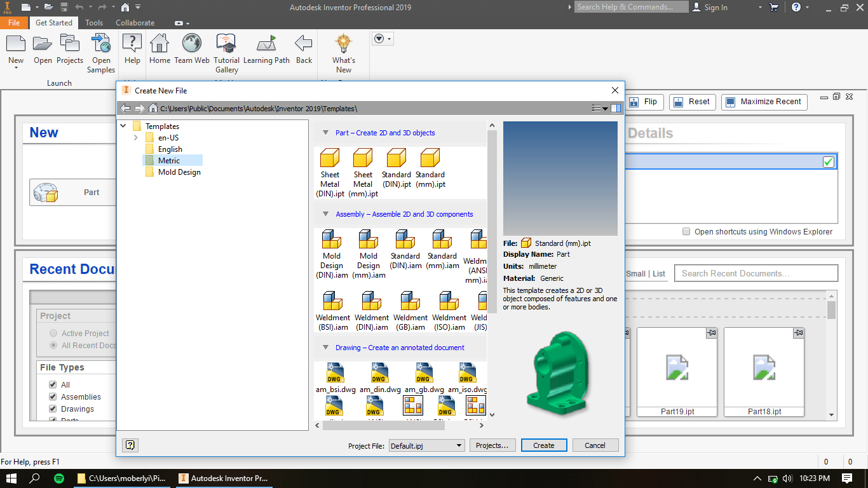Screen dimensions: 868x488
Task: Collapse the Part template section
Action: point(325,133)
